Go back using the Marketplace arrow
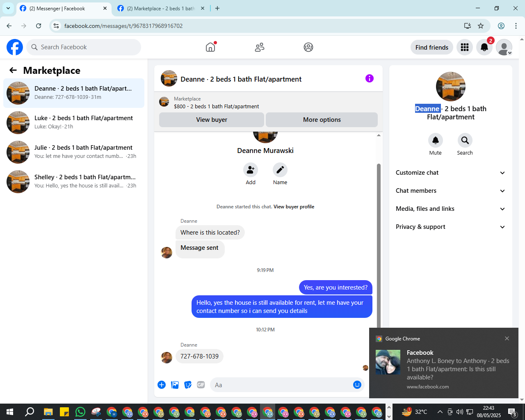The height and width of the screenshot is (420, 525). tap(13, 70)
